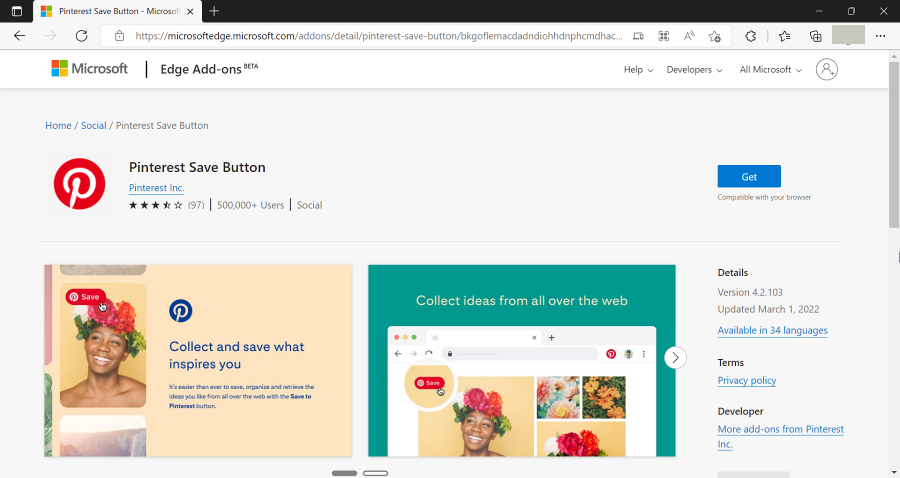This screenshot has height=478, width=900.
Task: Expand the All Microsoft dropdown
Action: coord(770,69)
